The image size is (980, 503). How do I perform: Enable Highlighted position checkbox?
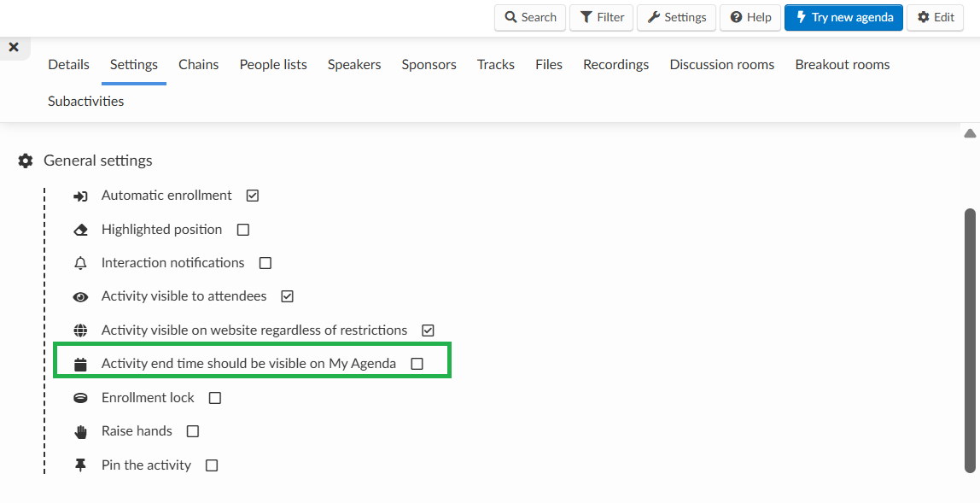pos(243,230)
